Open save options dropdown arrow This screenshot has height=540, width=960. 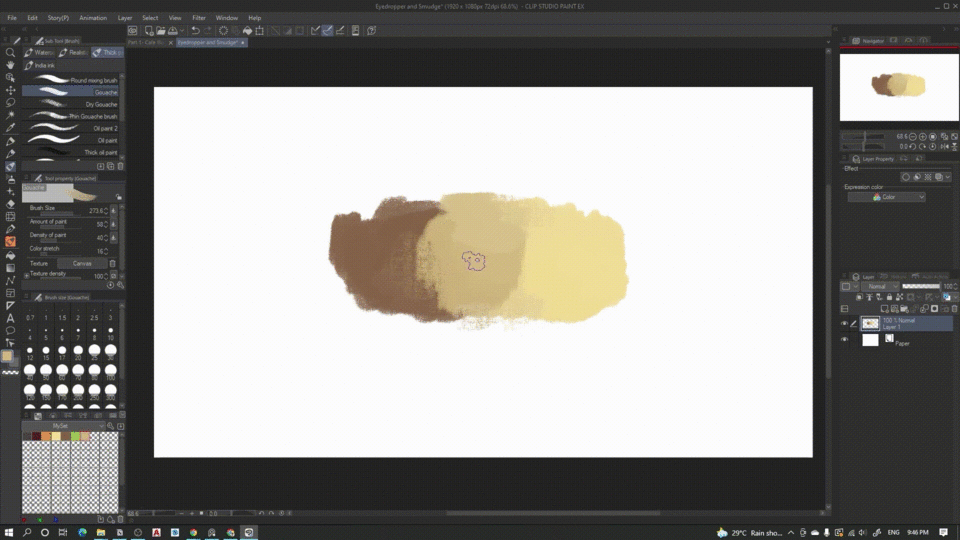click(x=182, y=31)
